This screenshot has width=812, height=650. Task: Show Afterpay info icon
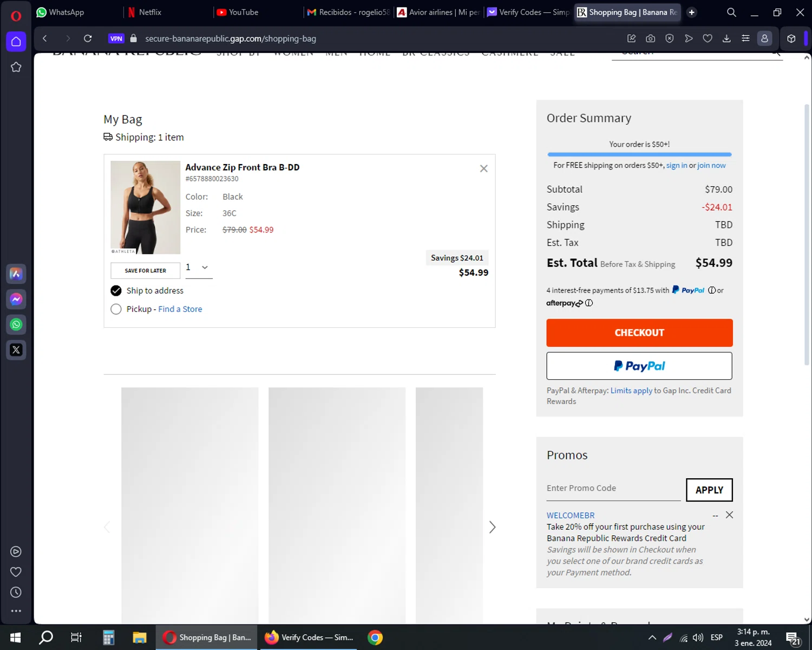point(589,303)
